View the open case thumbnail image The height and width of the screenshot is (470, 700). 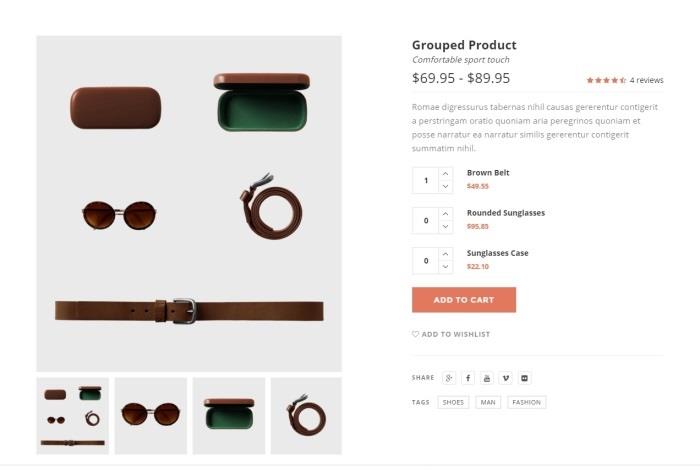(229, 415)
